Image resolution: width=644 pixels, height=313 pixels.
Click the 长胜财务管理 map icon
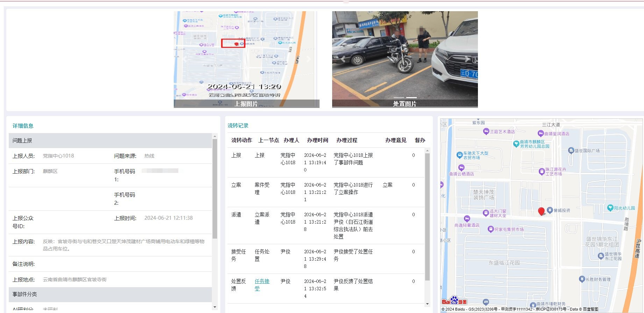tap(582, 279)
